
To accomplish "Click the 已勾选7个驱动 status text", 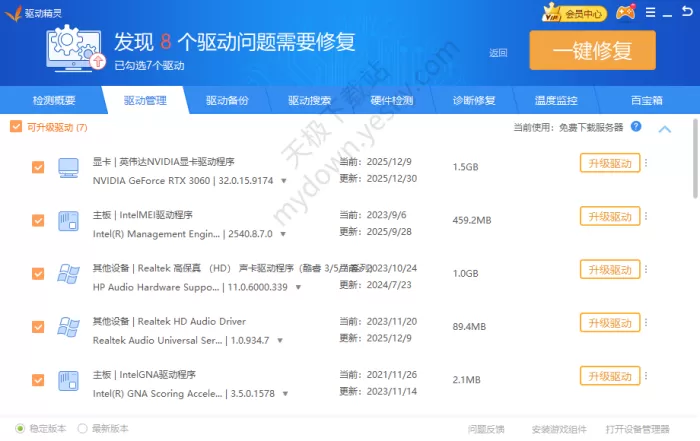I will (149, 66).
